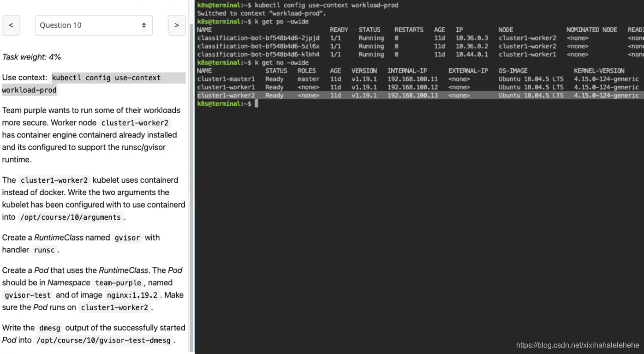The width and height of the screenshot is (644, 354).
Task: Open the Question 10 dropdown
Action: pos(94,25)
